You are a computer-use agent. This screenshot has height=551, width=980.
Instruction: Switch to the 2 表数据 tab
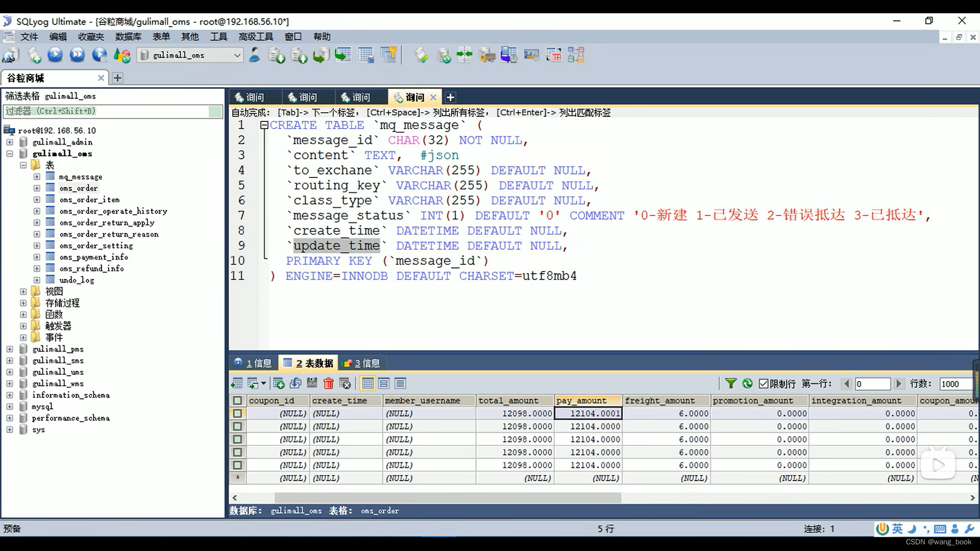pos(308,363)
